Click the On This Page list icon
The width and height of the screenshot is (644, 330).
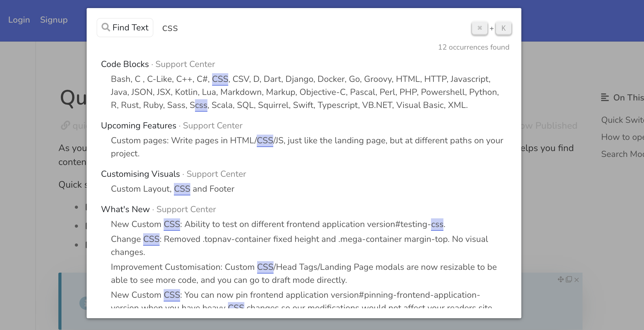[605, 97]
